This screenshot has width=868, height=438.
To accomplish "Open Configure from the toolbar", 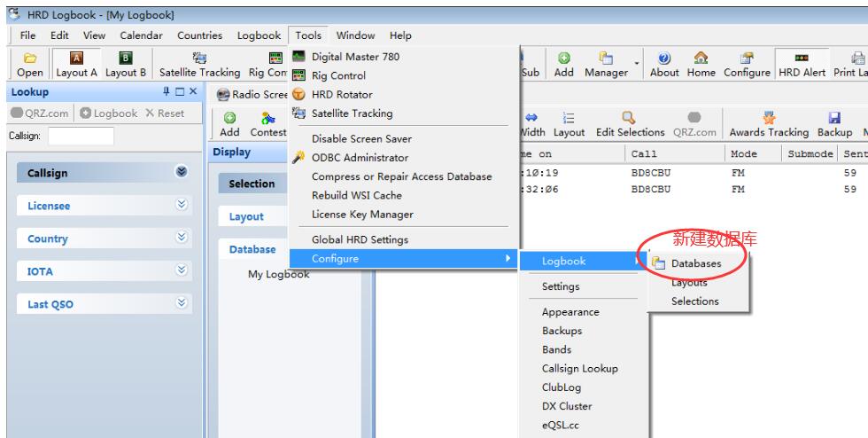I will point(747,65).
